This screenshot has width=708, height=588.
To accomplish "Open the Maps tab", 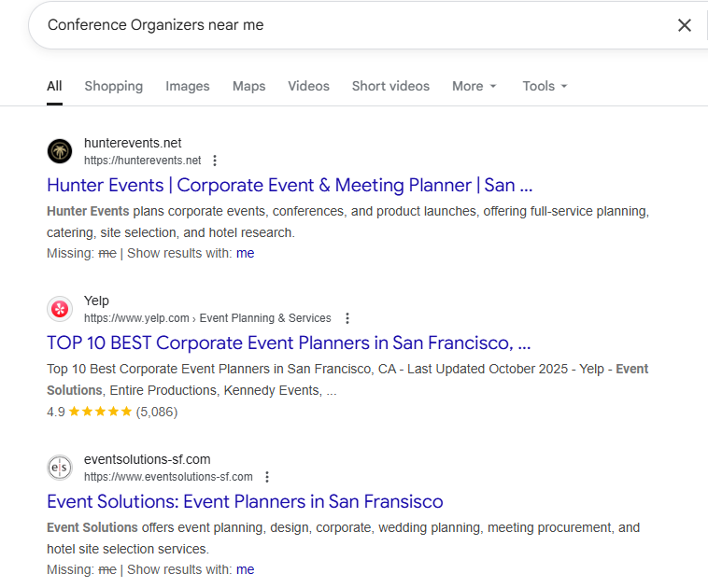I will point(248,86).
